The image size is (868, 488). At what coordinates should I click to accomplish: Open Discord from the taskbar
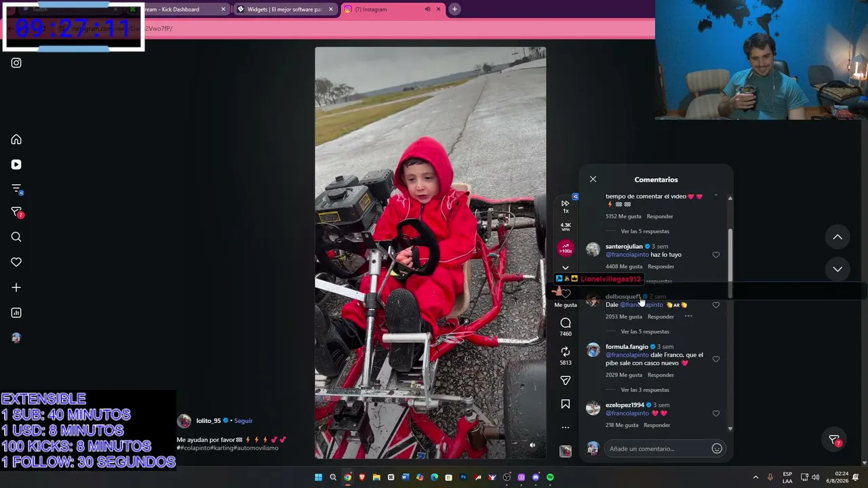tap(536, 477)
